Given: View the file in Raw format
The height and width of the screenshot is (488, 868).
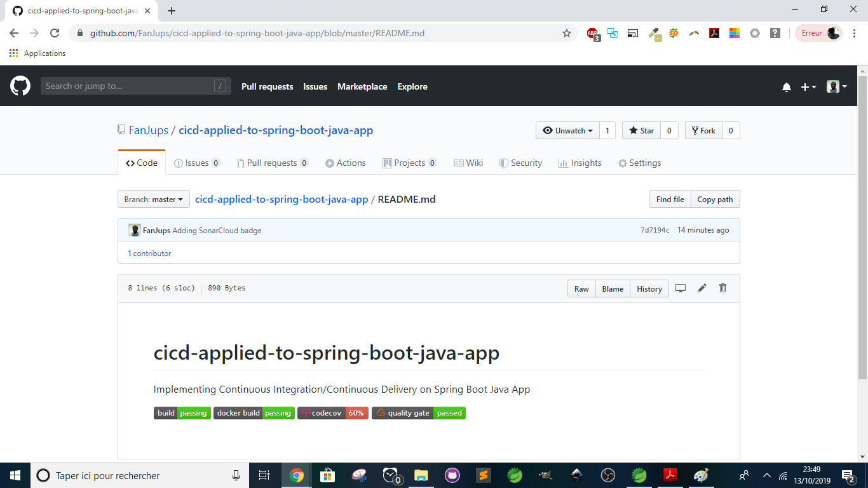Looking at the screenshot, I should point(581,288).
